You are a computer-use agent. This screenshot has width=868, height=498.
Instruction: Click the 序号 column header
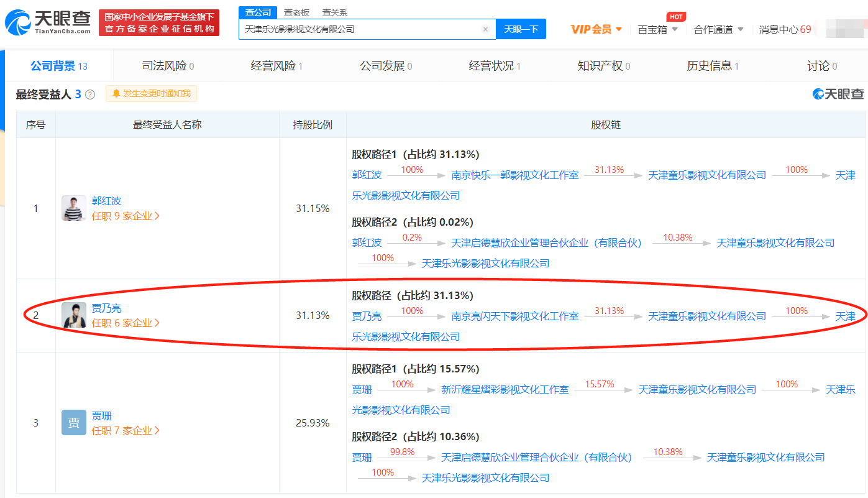click(35, 125)
